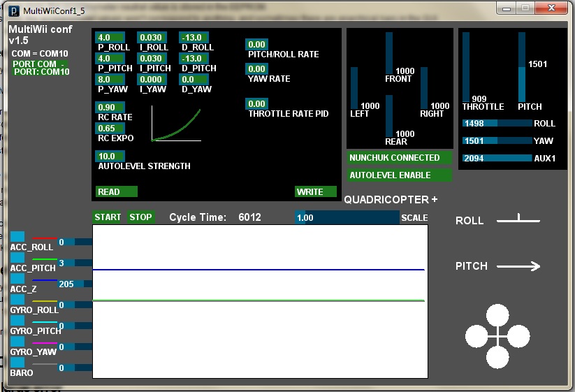
Task: Click the AUTOLEVEL ENABLE indicator
Action: (x=400, y=175)
